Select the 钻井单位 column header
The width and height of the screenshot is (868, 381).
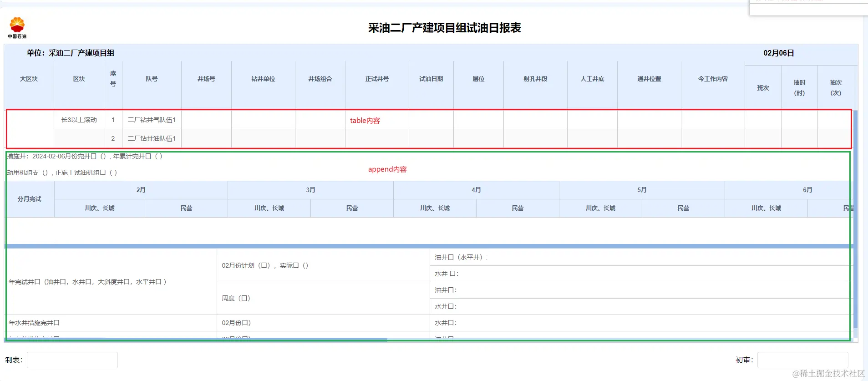[263, 79]
